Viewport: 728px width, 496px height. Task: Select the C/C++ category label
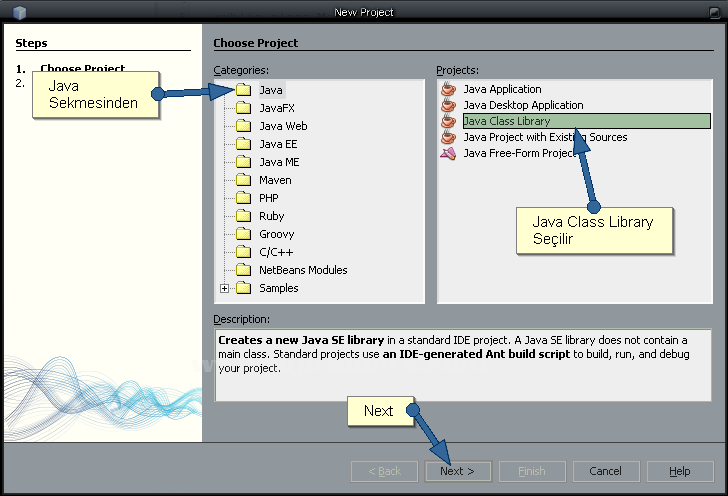click(x=276, y=252)
